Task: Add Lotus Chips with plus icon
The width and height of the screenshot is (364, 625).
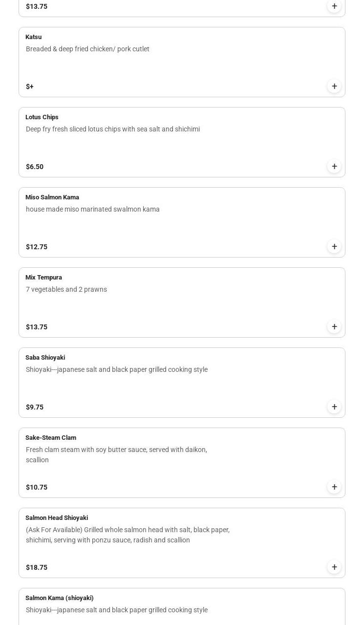Action: pos(334,167)
